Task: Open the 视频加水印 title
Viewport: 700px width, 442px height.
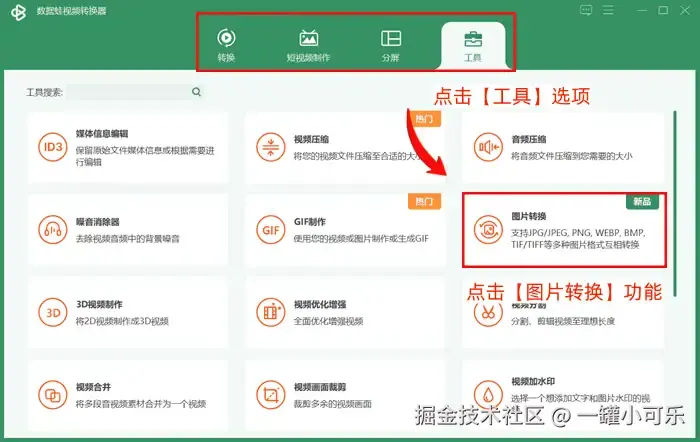Action: tap(533, 381)
